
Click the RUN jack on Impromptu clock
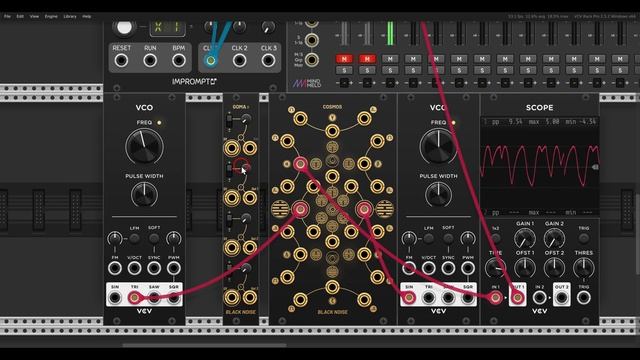[x=150, y=60]
